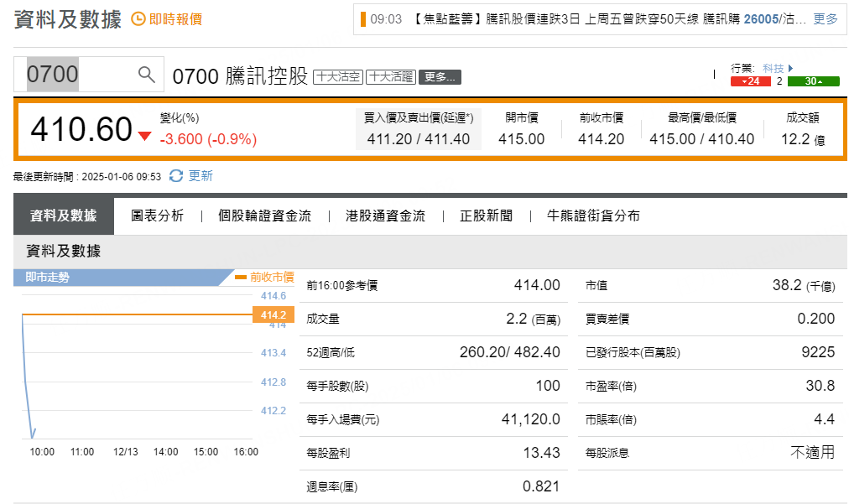Click the 每手入場費 41,120.0 value
The height and width of the screenshot is (504, 849).
click(x=530, y=419)
